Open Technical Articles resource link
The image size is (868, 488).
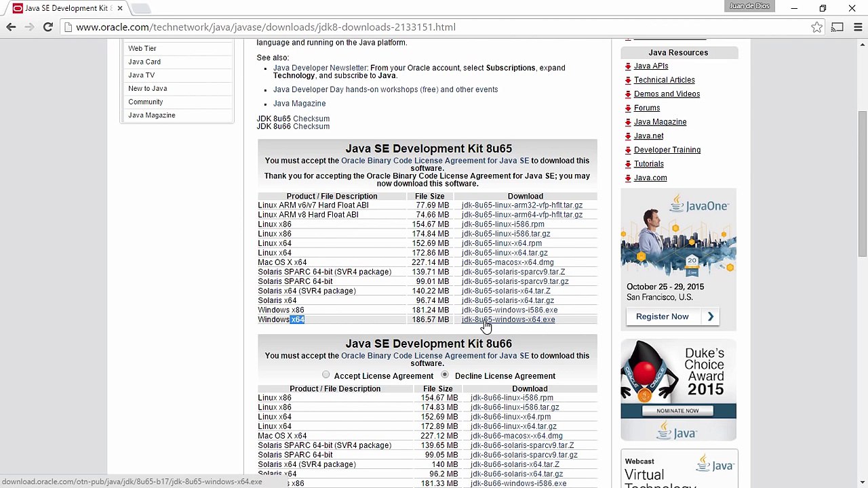tap(665, 80)
